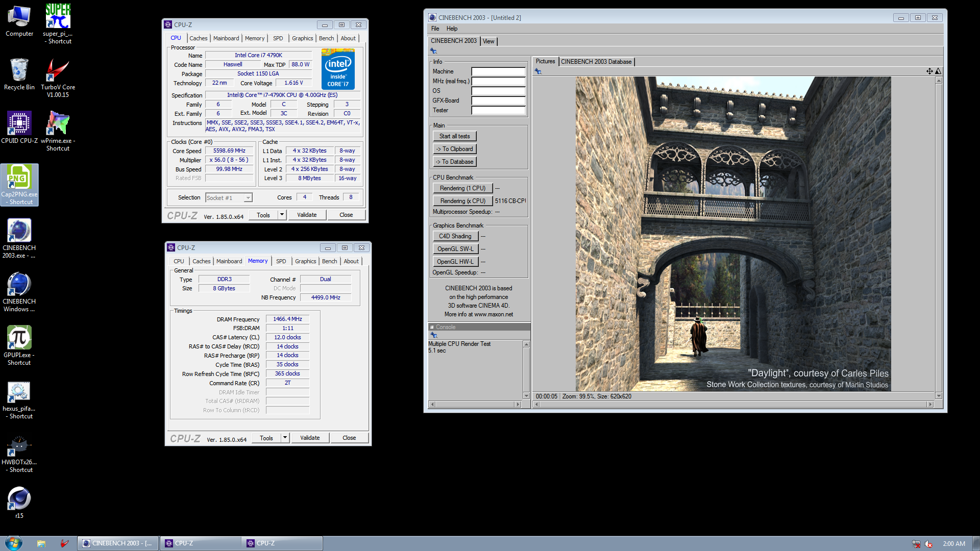Run the C4D Shading test
This screenshot has height=551, width=980.
click(455, 236)
